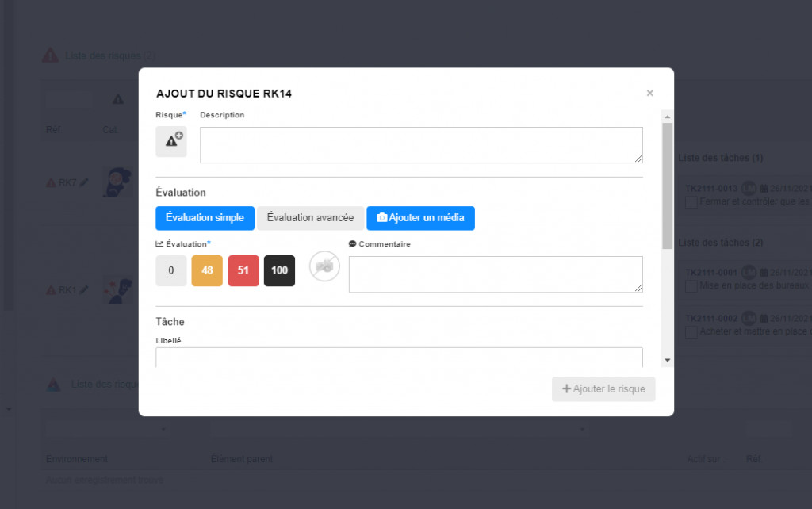Open the Environnement filter dropdown
812x509 pixels.
[x=107, y=429]
